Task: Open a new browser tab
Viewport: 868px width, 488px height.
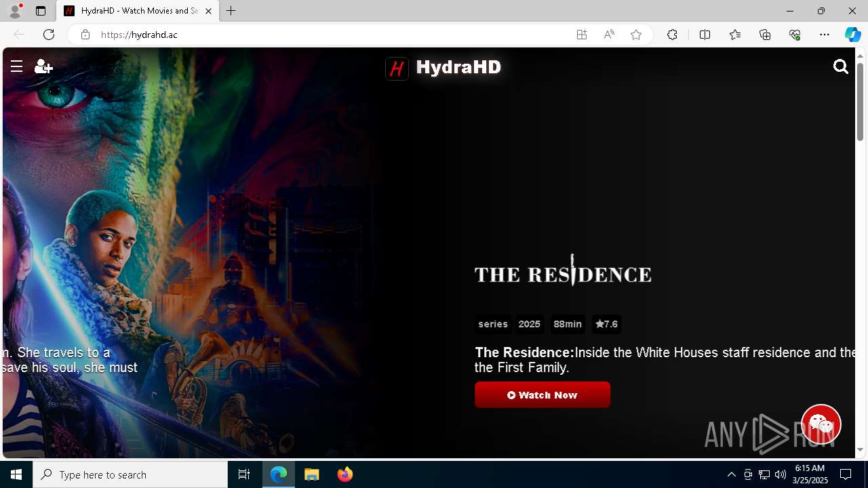Action: (231, 11)
